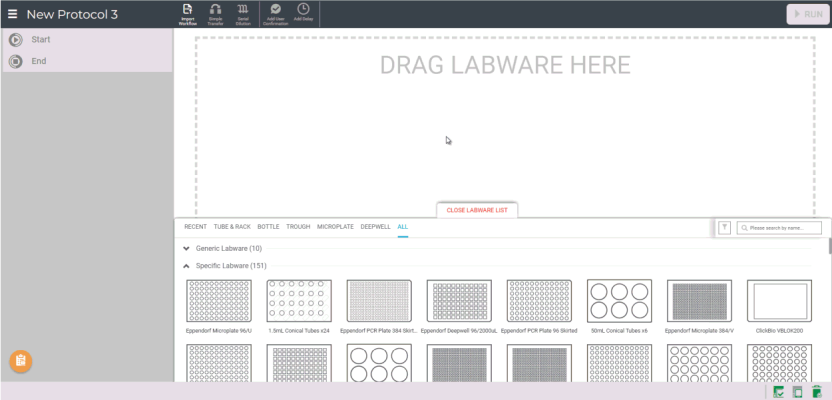Select Eppendorf PCR Plate 96 Skirted labware
Screen dimensions: 832x400
[540, 301]
